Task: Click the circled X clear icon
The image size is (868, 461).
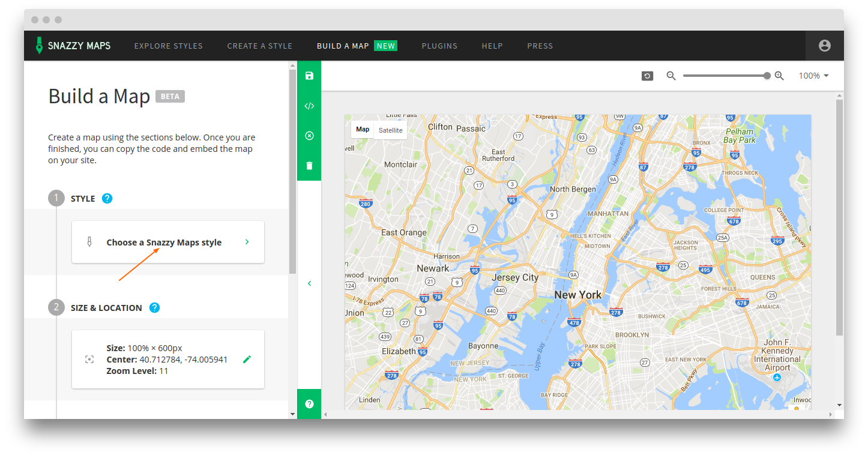Action: coord(309,136)
